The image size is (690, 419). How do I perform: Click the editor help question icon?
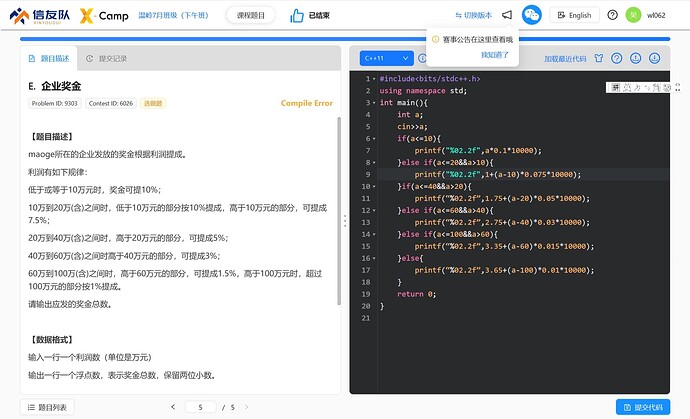(617, 58)
